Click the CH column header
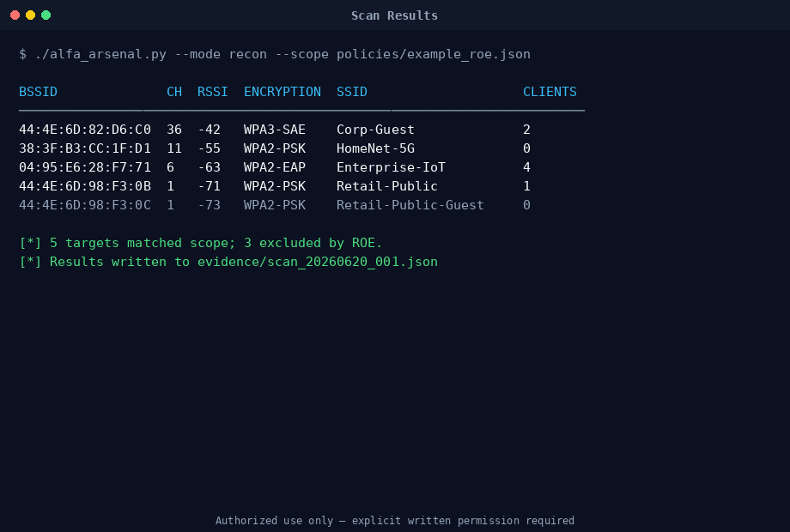The width and height of the screenshot is (790, 532). pos(174,92)
